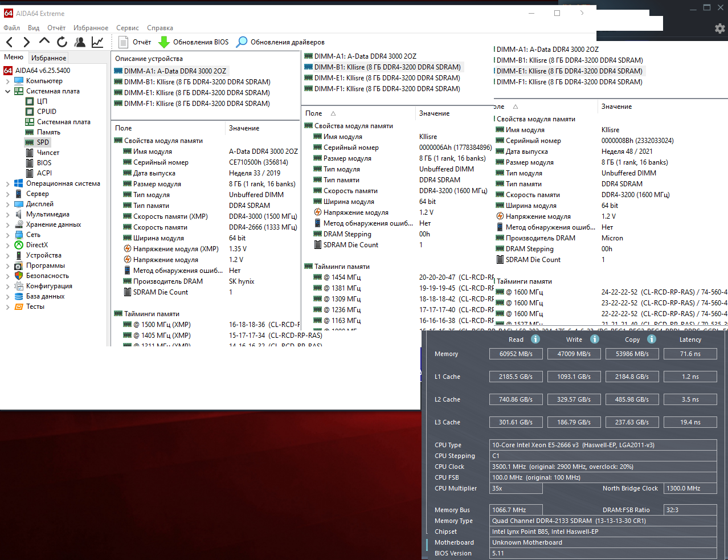Click Напряжение модуля (XMP) row icon
The width and height of the screenshot is (728, 560).
(x=128, y=249)
